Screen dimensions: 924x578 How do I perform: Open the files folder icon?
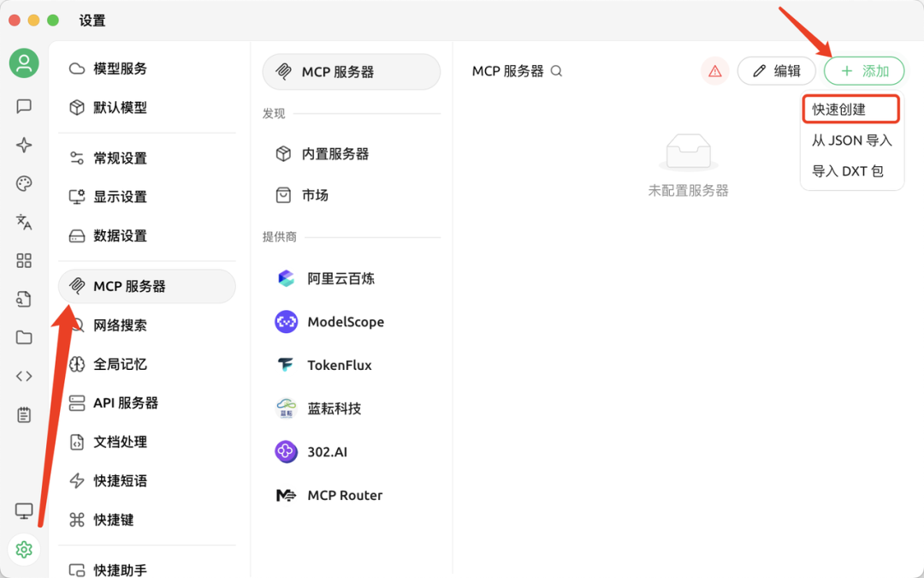pyautogui.click(x=23, y=337)
